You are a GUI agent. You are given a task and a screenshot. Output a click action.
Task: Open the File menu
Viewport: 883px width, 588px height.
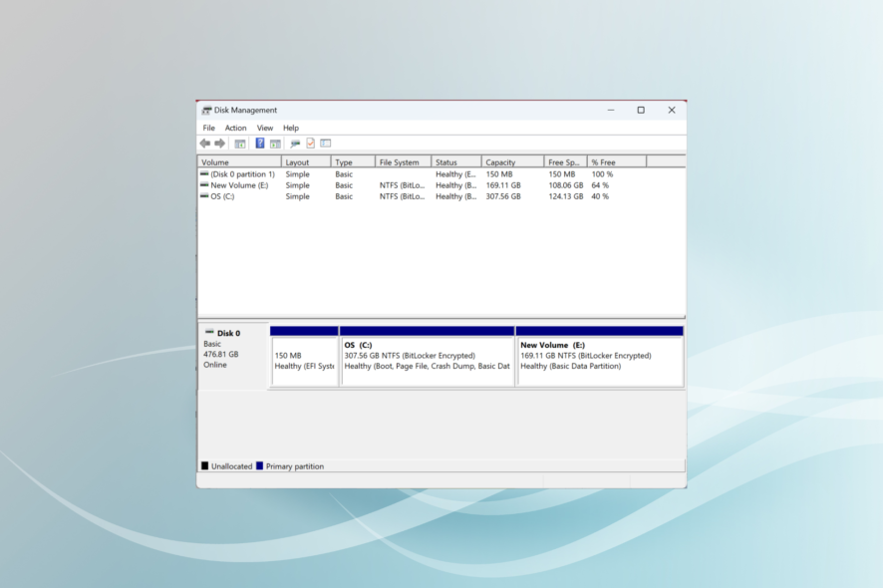(x=208, y=128)
